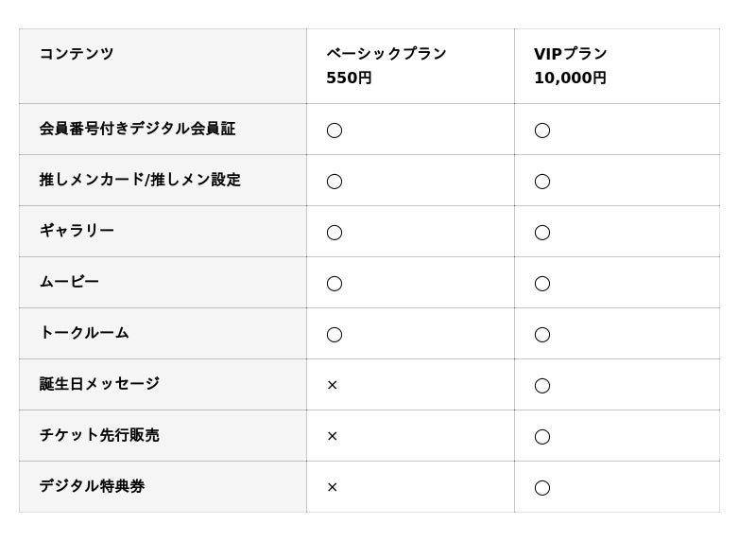Select the チケット先行販売 row label
Viewport: 756px width, 541px height.
[99, 435]
